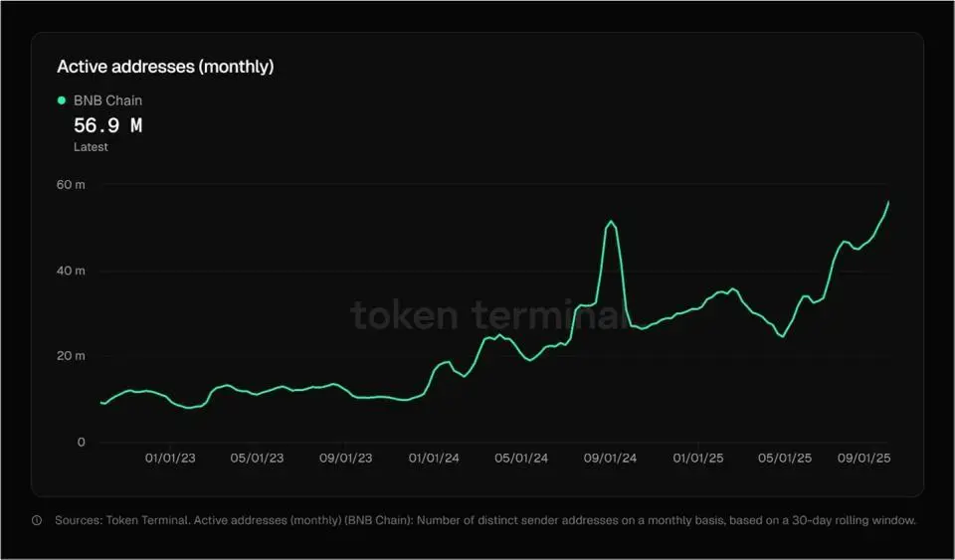The height and width of the screenshot is (560, 955).
Task: Click the chart line's peak near 09/01/24
Action: (611, 221)
